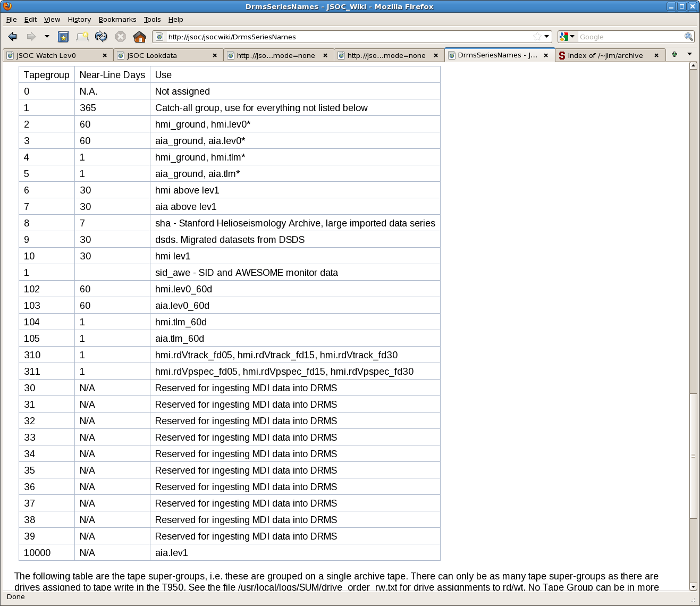Go to Home page icon
The image size is (700, 606).
coord(139,37)
